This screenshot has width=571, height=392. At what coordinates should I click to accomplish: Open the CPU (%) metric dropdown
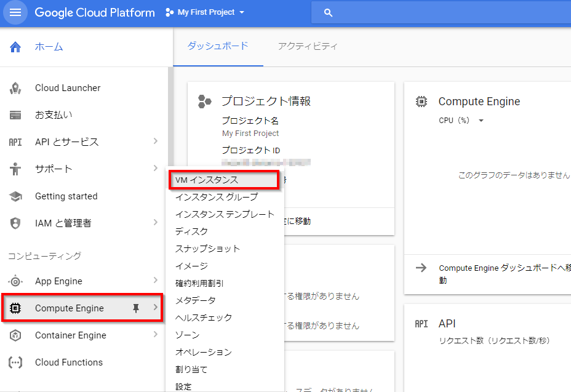click(461, 121)
